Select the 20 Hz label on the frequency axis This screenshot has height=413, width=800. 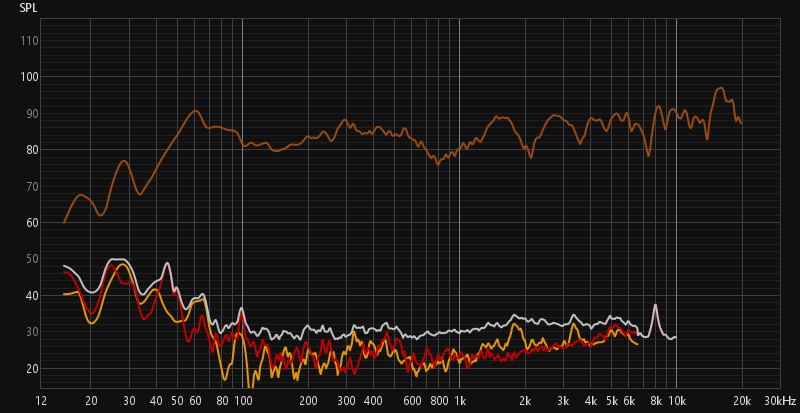(91, 400)
